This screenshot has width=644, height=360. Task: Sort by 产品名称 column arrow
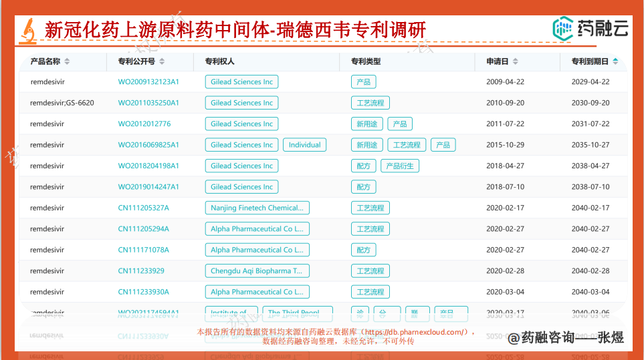(67, 61)
